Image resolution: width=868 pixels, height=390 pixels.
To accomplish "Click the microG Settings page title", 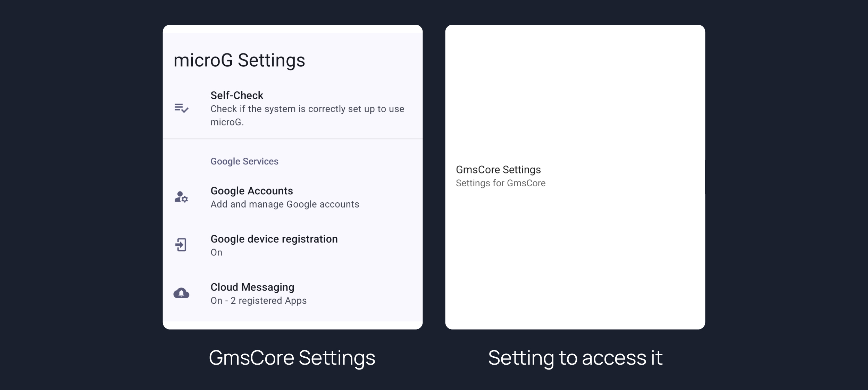I will (x=239, y=60).
